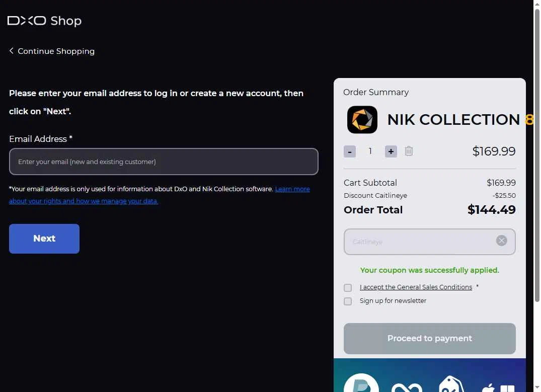This screenshot has height=392, width=541.
Task: Clear the Caitlineye coupon with X icon
Action: 501,241
